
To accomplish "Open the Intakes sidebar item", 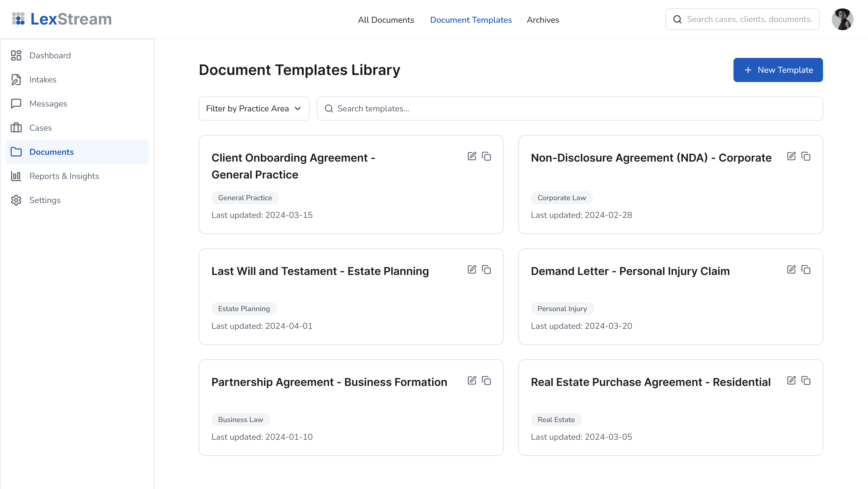I will (x=42, y=80).
